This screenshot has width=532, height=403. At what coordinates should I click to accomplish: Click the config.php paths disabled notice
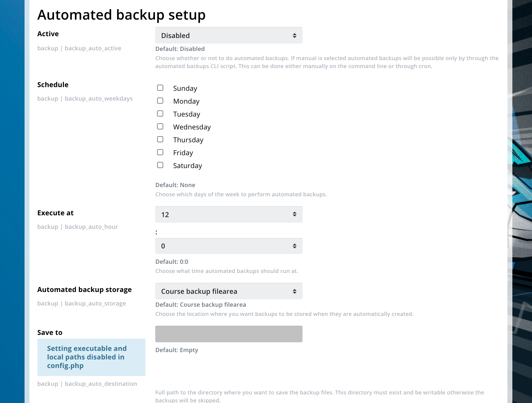[91, 357]
